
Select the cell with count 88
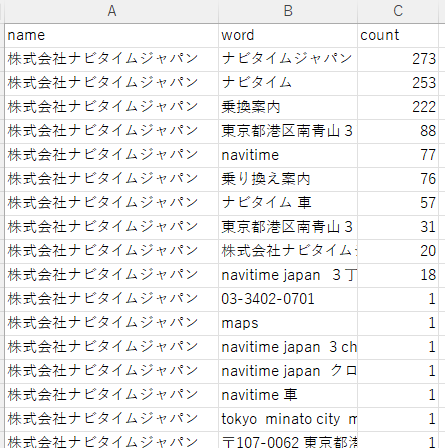pos(398,131)
